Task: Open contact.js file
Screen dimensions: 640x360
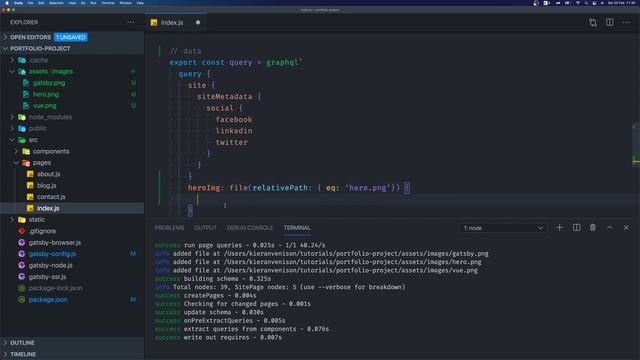Action: (x=51, y=197)
